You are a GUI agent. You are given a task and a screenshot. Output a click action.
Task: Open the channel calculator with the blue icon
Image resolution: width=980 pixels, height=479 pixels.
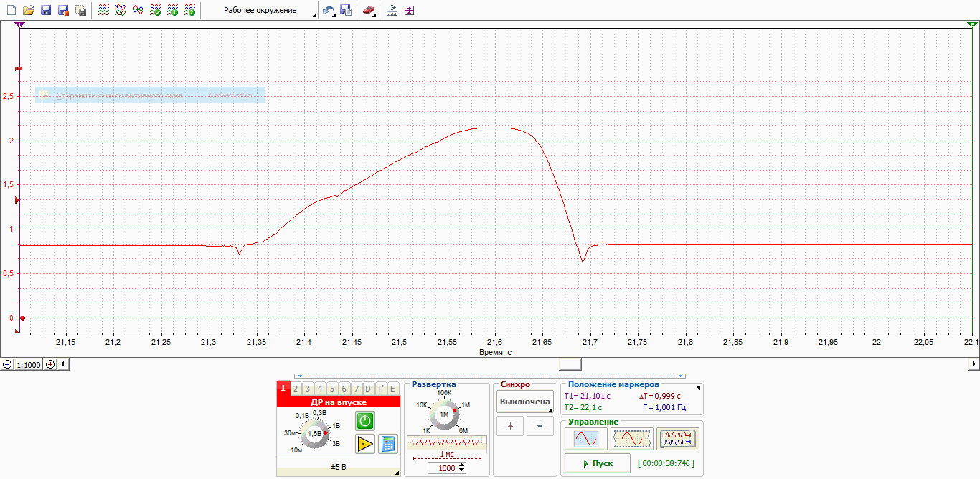(x=388, y=443)
